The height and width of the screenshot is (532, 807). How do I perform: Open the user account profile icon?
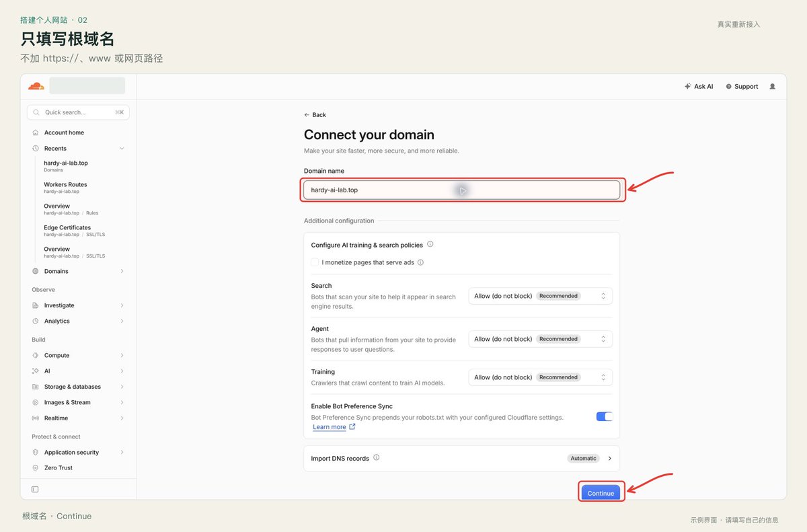(x=772, y=87)
